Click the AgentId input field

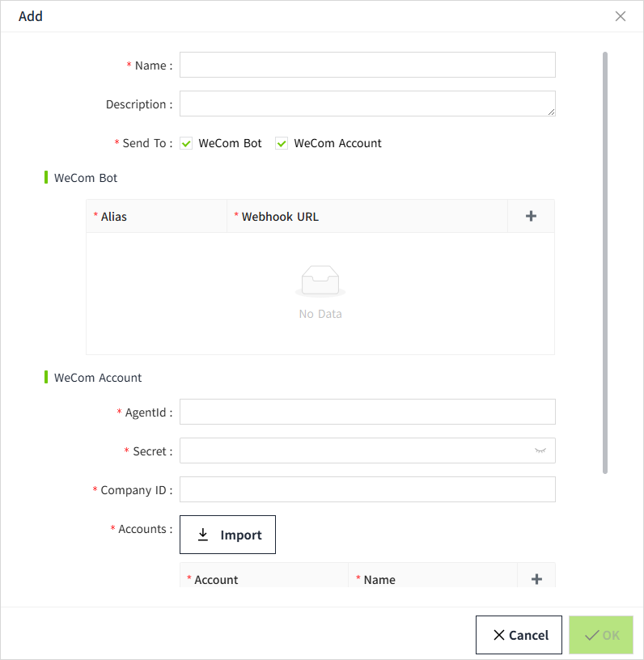point(367,412)
